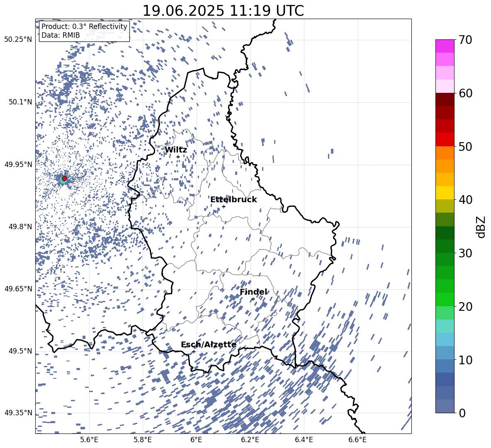Click the 49.65°N latitude label

click(x=18, y=288)
